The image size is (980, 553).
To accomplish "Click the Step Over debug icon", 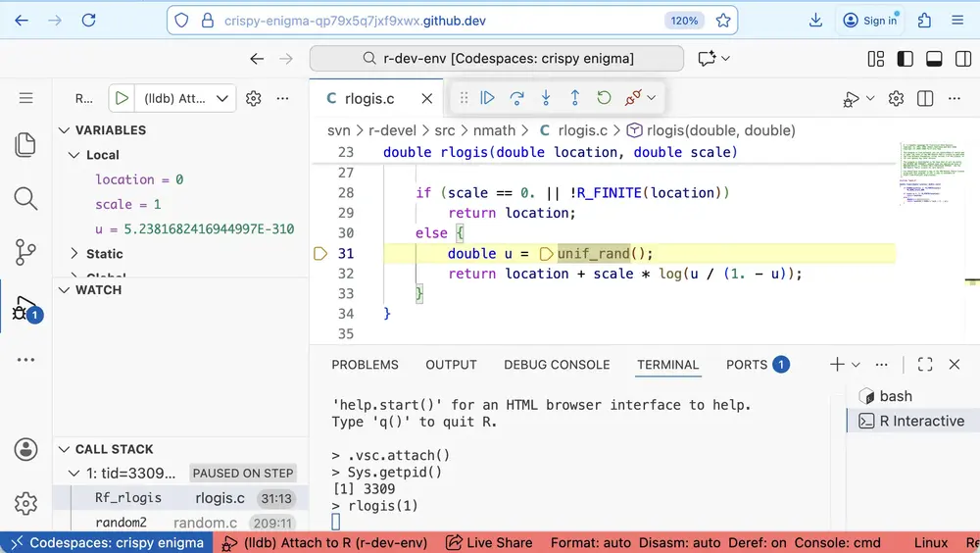I will click(x=516, y=98).
